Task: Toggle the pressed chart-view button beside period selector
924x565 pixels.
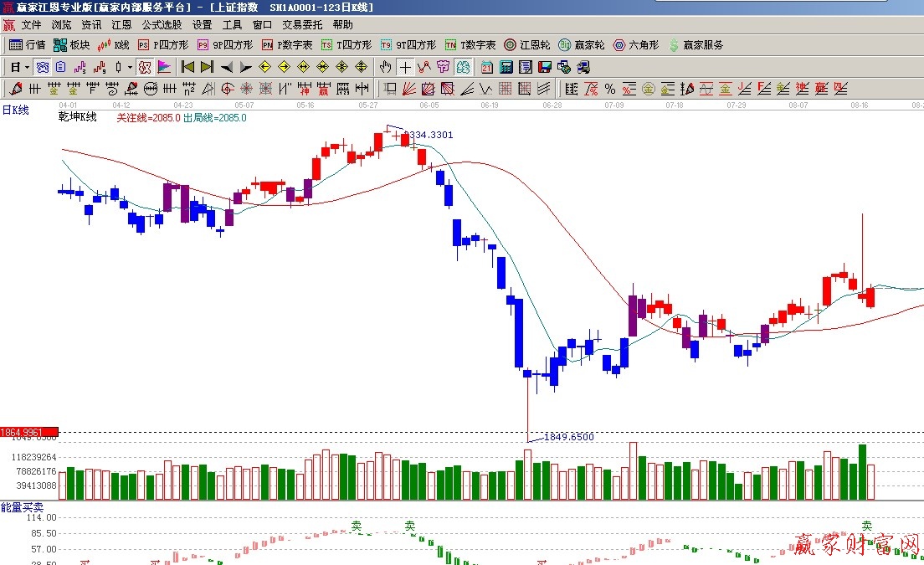Action: tap(41, 67)
